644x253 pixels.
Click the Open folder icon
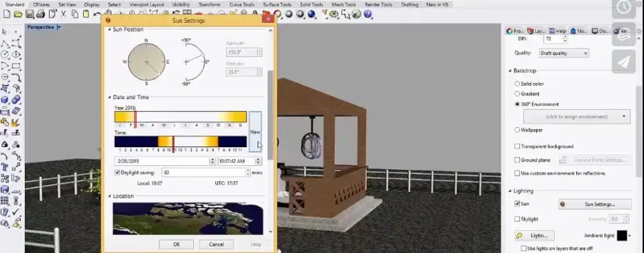[18, 14]
